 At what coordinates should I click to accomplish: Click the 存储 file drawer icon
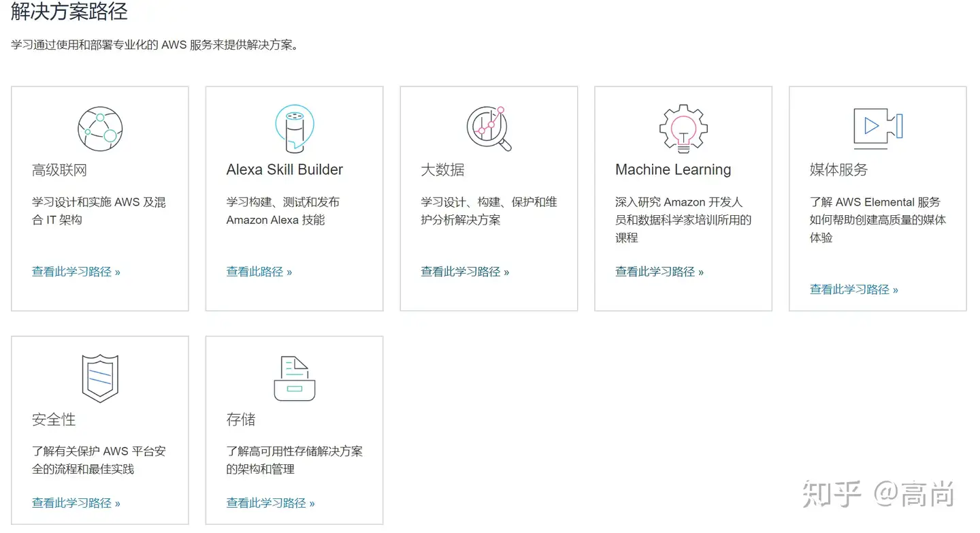(294, 378)
